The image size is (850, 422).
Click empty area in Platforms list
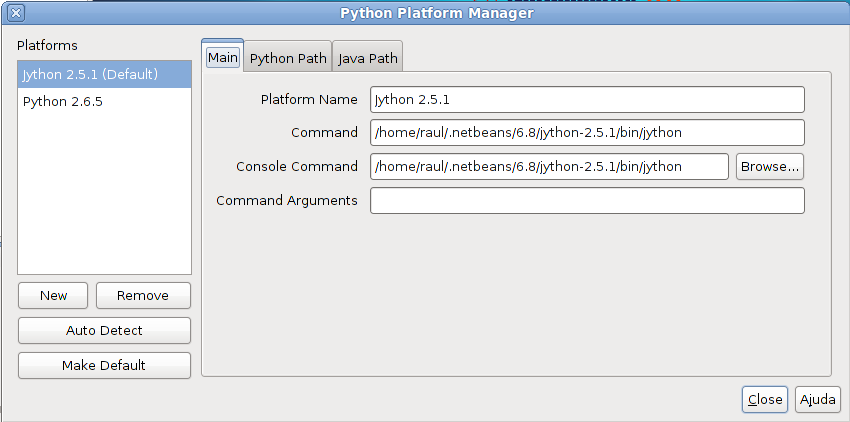(x=105, y=195)
